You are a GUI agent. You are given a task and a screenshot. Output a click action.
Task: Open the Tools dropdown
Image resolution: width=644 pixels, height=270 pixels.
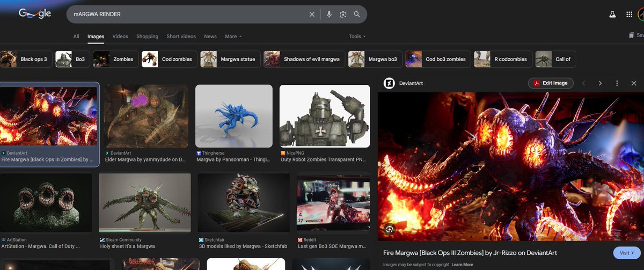(357, 37)
